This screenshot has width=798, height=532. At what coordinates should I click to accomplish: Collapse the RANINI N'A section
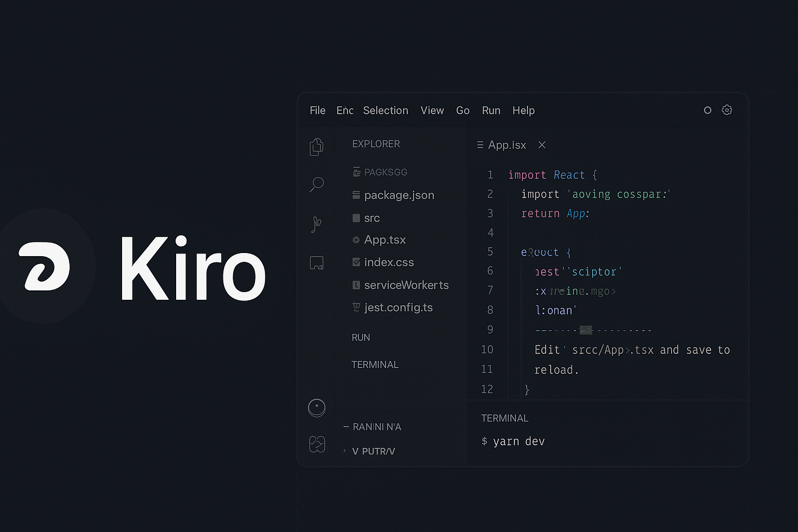(x=372, y=427)
